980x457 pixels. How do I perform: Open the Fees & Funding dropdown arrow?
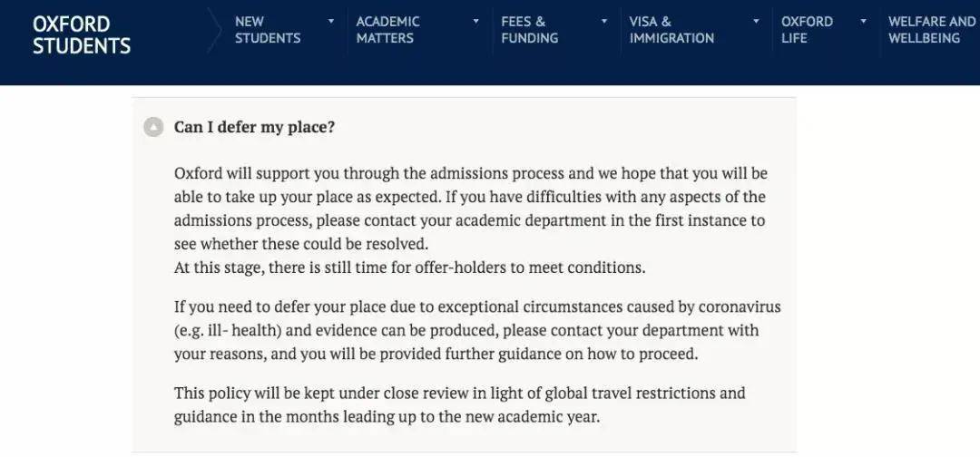point(604,21)
